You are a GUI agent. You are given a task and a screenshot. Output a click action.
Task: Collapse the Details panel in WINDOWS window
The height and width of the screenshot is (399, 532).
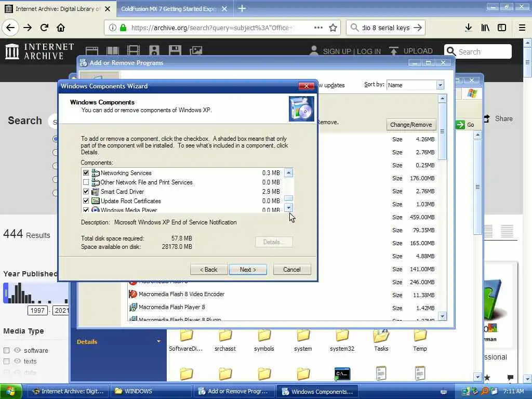(158, 341)
